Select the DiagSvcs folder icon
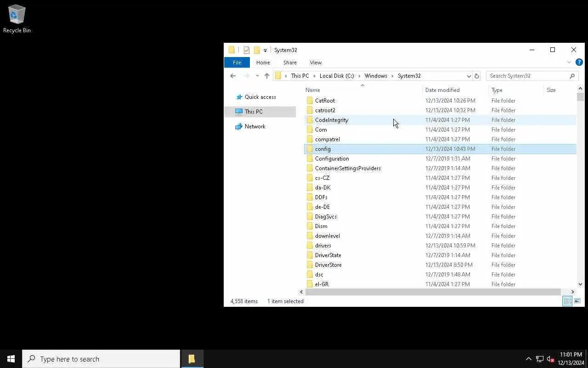 pyautogui.click(x=310, y=217)
